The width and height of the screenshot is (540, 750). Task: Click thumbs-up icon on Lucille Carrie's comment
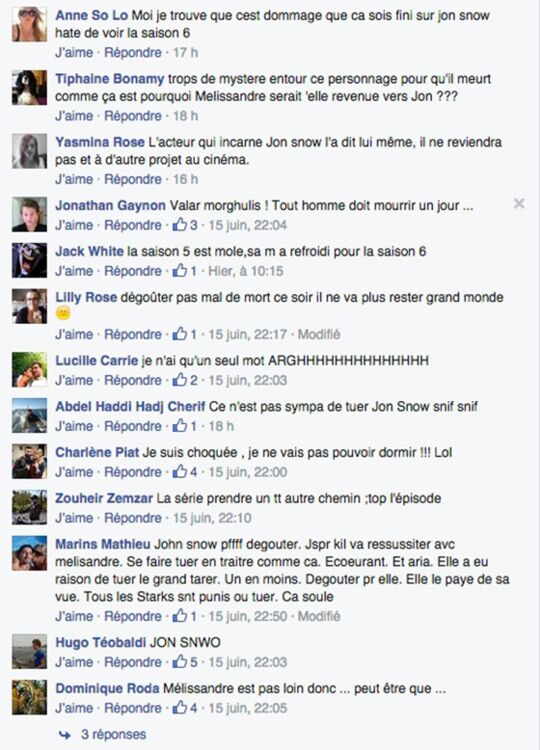click(180, 379)
